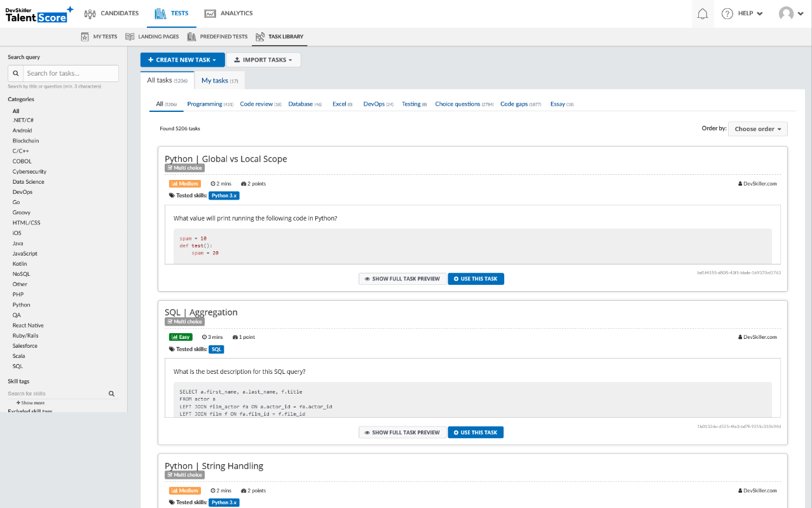This screenshot has width=812, height=508.
Task: Select the Python category in the sidebar
Action: click(x=21, y=305)
